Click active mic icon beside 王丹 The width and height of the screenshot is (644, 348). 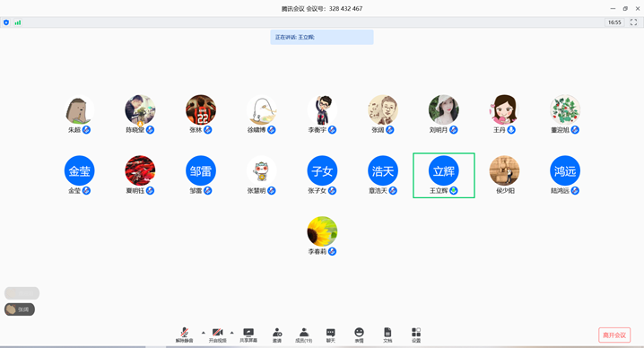511,130
